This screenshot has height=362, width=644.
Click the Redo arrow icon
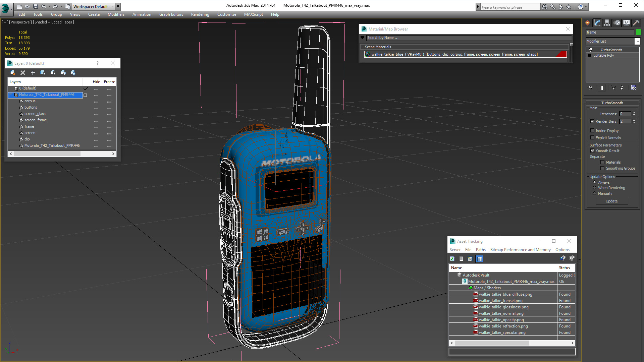click(55, 6)
